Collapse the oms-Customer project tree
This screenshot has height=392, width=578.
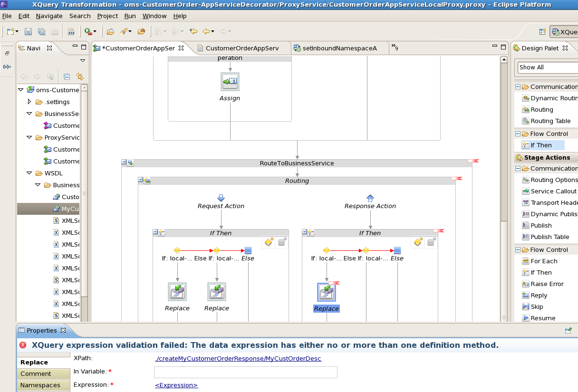(21, 90)
